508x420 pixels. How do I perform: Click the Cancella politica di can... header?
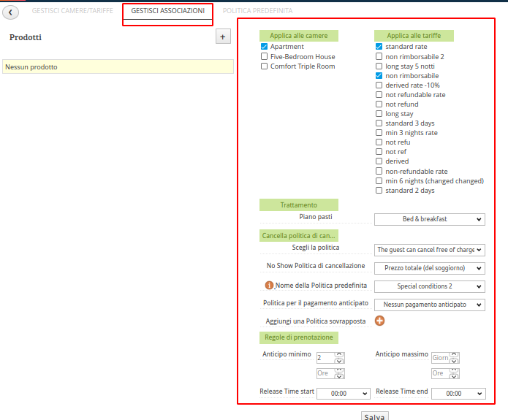point(299,236)
